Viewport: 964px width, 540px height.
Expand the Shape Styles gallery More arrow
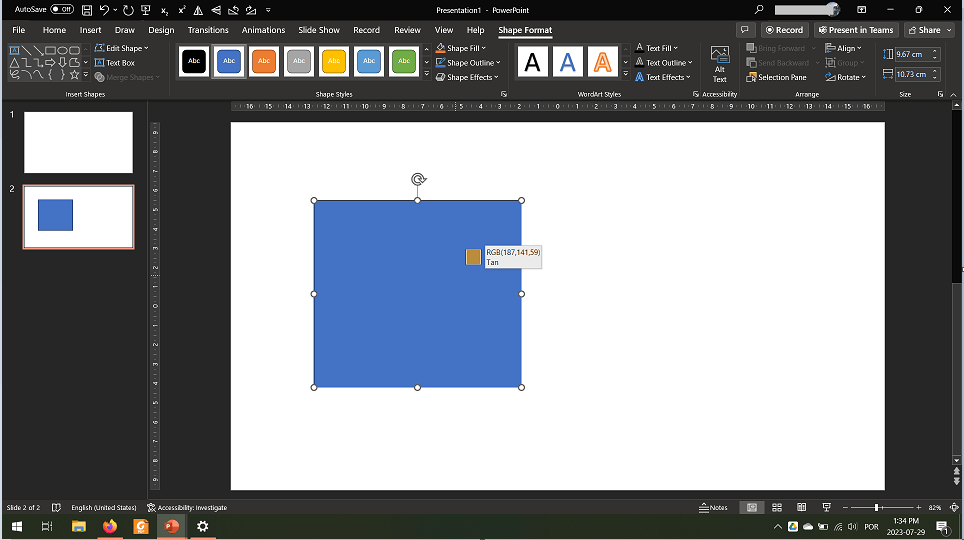[x=427, y=74]
